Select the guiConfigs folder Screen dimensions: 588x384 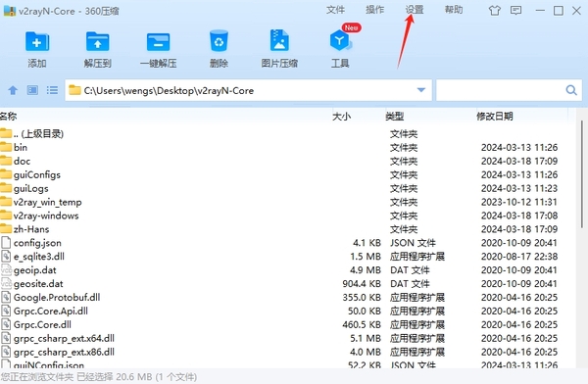point(37,174)
